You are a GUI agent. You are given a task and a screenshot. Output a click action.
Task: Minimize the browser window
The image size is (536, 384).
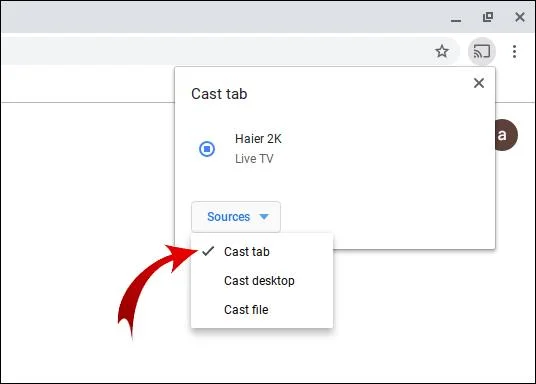456,20
